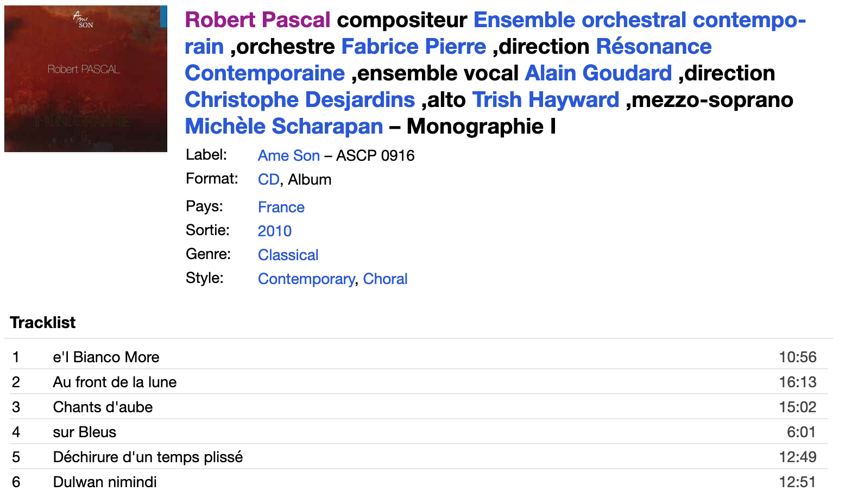
Task: Open the Trish Hayward artist link
Action: 545,100
